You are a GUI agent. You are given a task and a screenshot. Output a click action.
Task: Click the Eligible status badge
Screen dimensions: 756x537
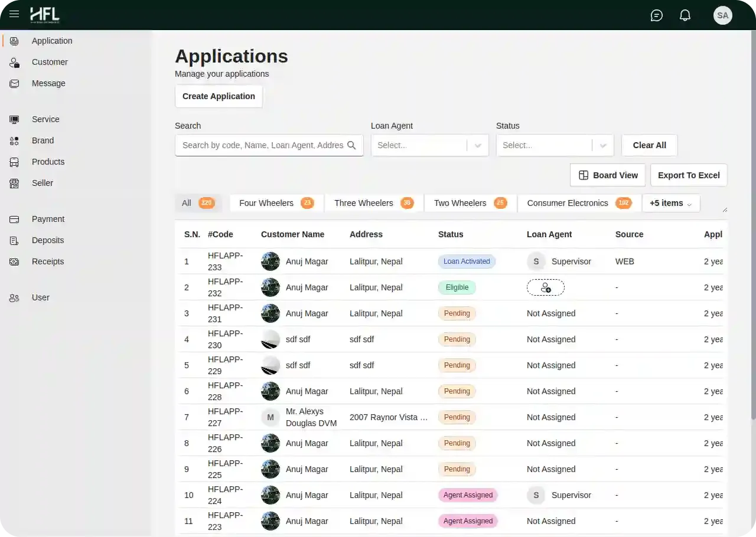click(457, 287)
